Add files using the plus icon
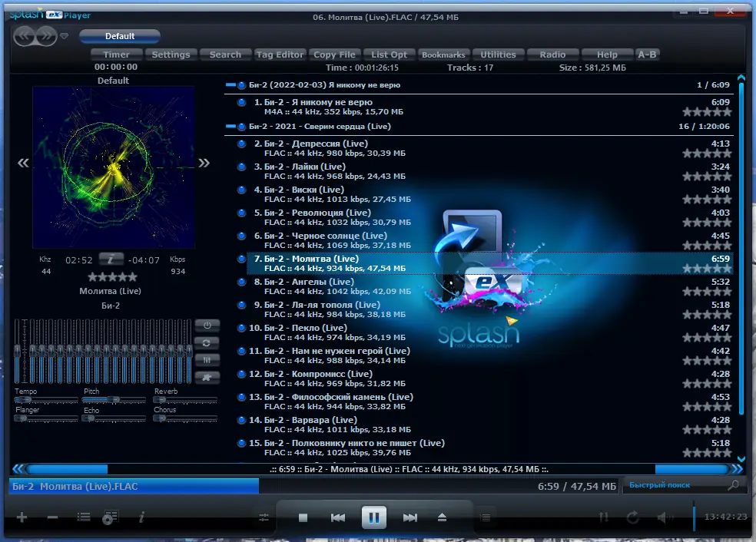Image resolution: width=756 pixels, height=542 pixels. pos(22,517)
